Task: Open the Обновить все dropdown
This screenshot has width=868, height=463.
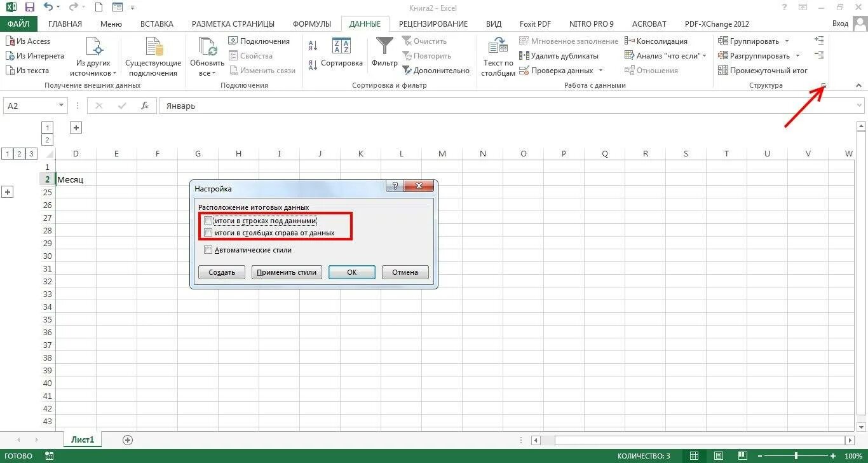Action: 207,69
